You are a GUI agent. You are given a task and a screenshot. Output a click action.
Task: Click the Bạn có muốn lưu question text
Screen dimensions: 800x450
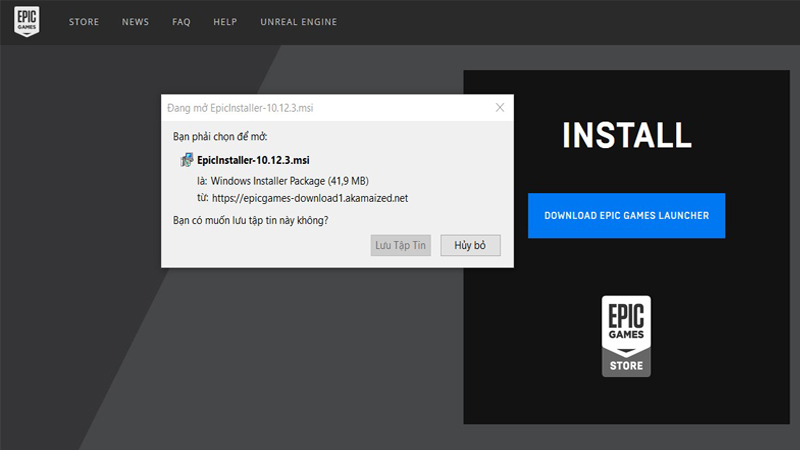[251, 220]
